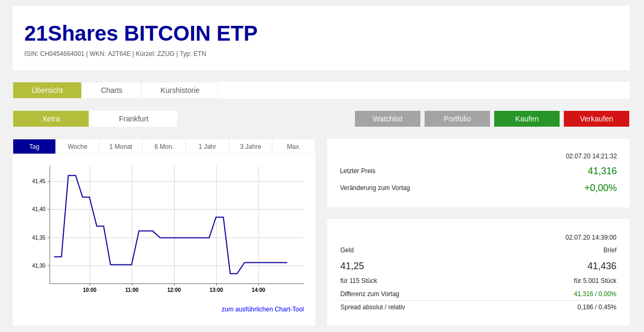
Task: Set chart range to 6 Mon.
Action: (164, 147)
